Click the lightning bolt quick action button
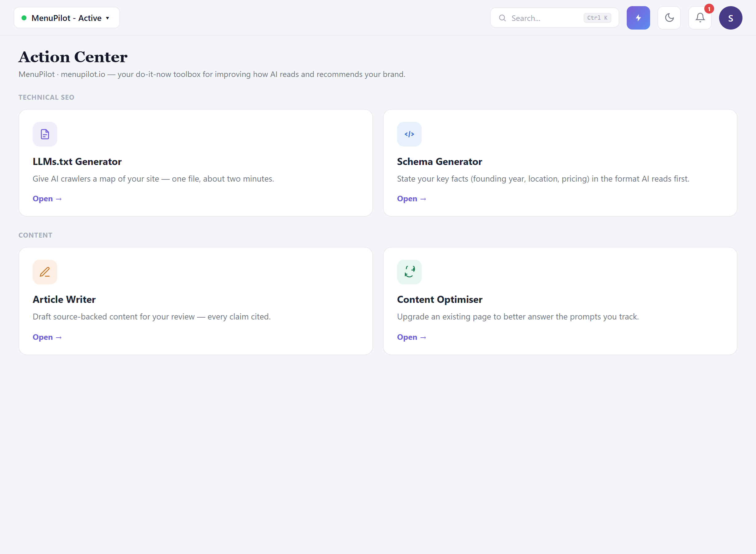Screen dimensions: 756x554 [638, 18]
